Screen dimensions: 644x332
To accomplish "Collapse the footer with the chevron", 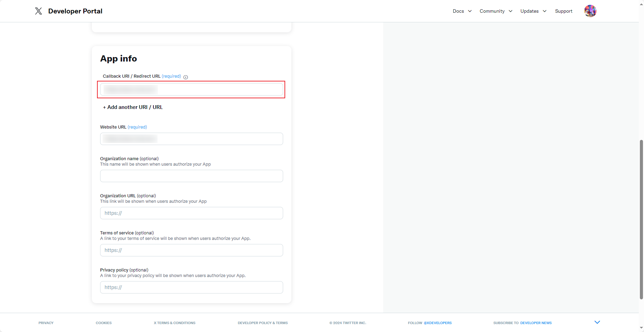I will click(x=597, y=322).
